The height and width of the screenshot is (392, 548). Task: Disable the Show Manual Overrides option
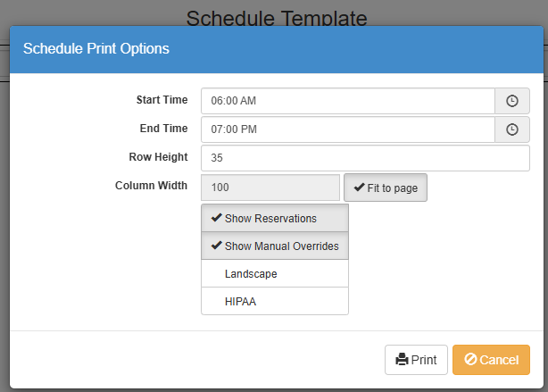[275, 246]
